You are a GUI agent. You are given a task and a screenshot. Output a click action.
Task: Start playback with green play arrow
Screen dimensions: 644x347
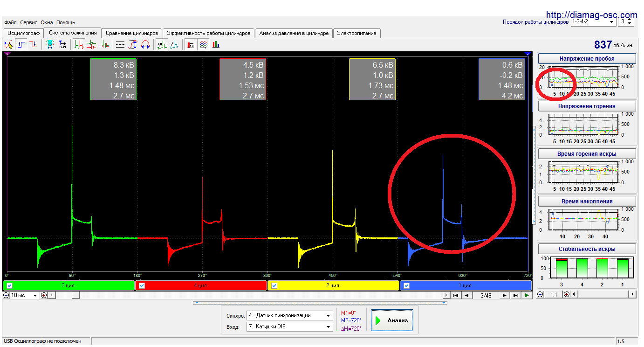click(x=527, y=295)
